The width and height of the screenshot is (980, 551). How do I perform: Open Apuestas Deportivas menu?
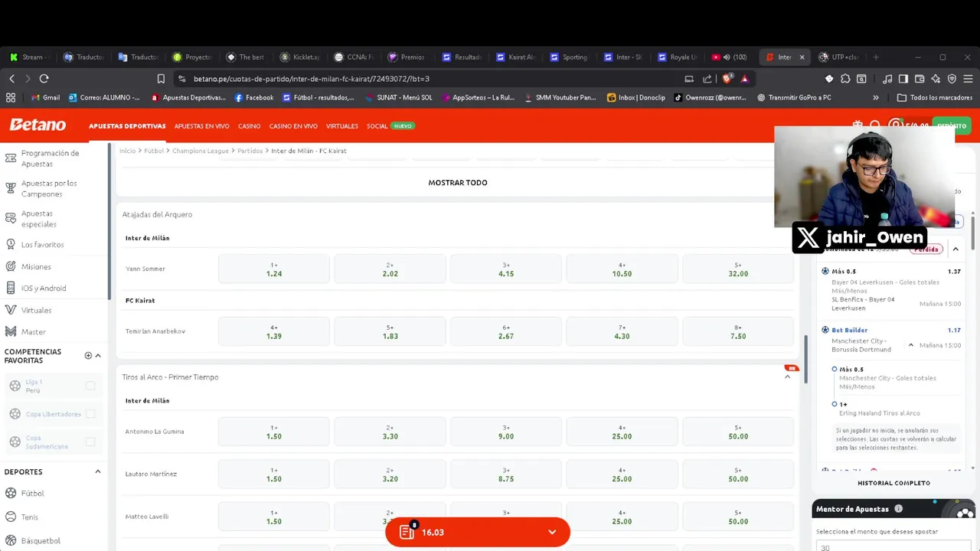pos(127,126)
